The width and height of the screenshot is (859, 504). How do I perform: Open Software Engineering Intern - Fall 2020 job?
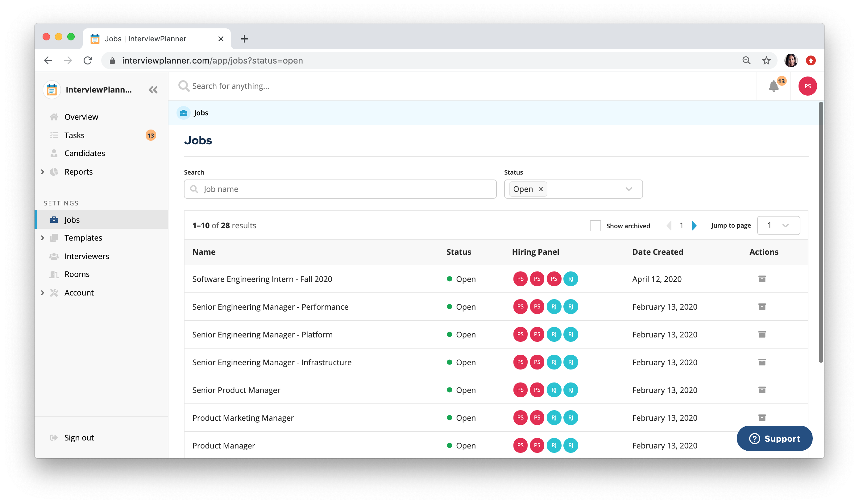click(262, 279)
